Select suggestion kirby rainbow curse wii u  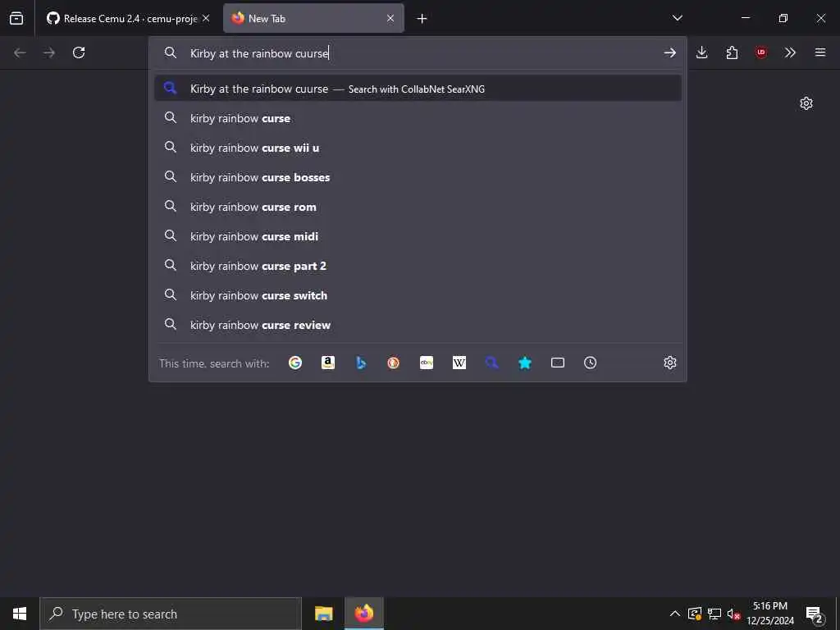pos(418,148)
